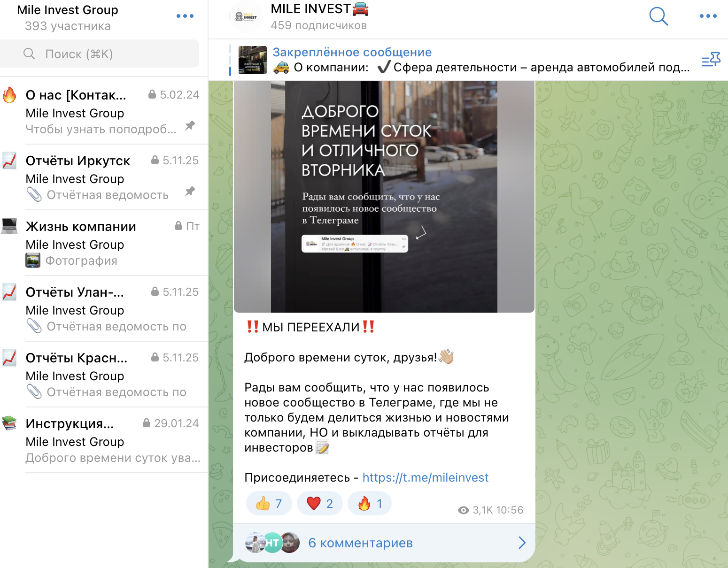This screenshot has width=728, height=568.
Task: Open the Отчёты Улан topic
Action: (104, 308)
